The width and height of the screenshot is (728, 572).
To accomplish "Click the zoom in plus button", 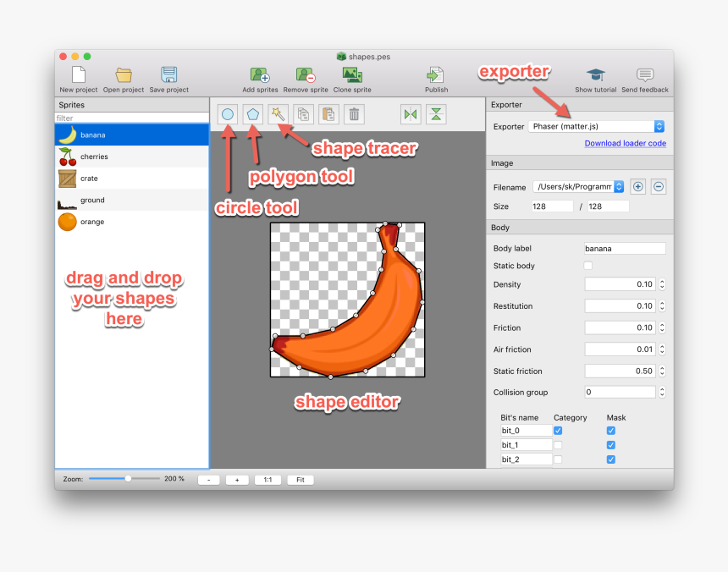I will click(x=237, y=480).
